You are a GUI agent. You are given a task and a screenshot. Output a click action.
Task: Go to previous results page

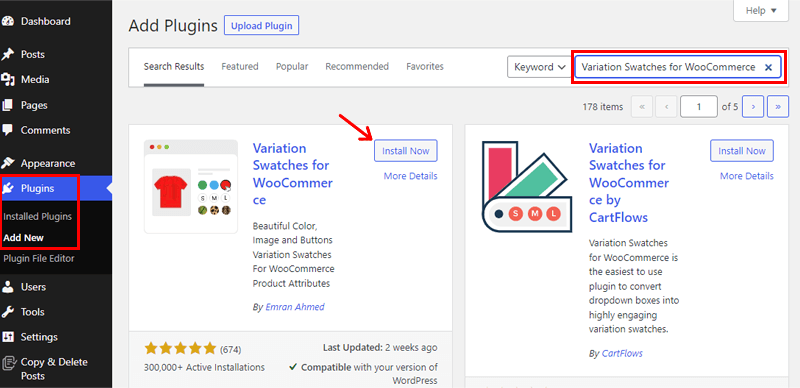pyautogui.click(x=666, y=107)
